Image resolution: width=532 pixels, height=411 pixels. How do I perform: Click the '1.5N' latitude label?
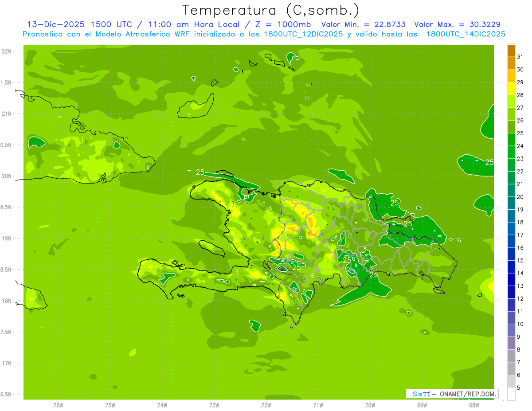[x=6, y=82]
